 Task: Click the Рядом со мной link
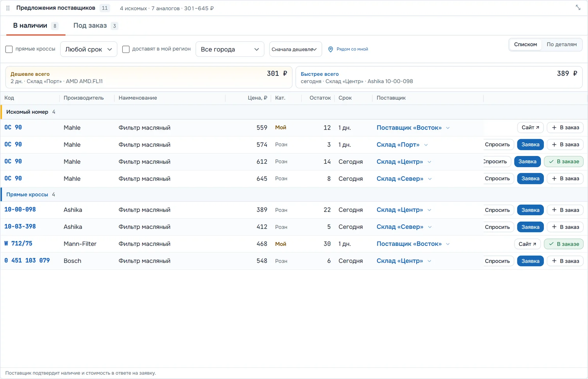point(352,49)
